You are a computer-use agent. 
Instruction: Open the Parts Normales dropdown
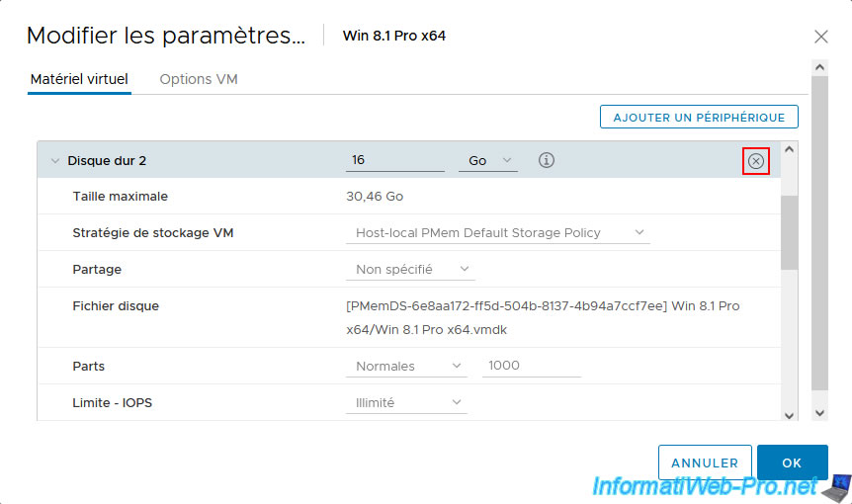[x=405, y=366]
